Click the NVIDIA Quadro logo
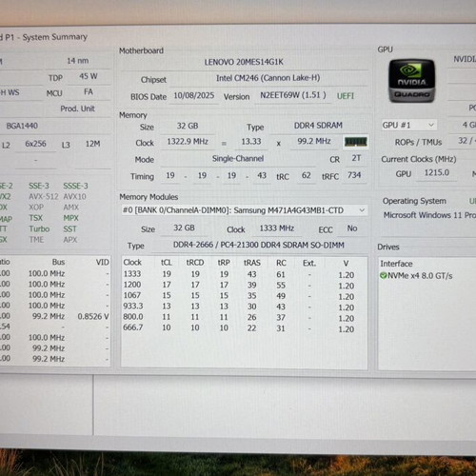Screen dimensions: 476x476 click(411, 81)
